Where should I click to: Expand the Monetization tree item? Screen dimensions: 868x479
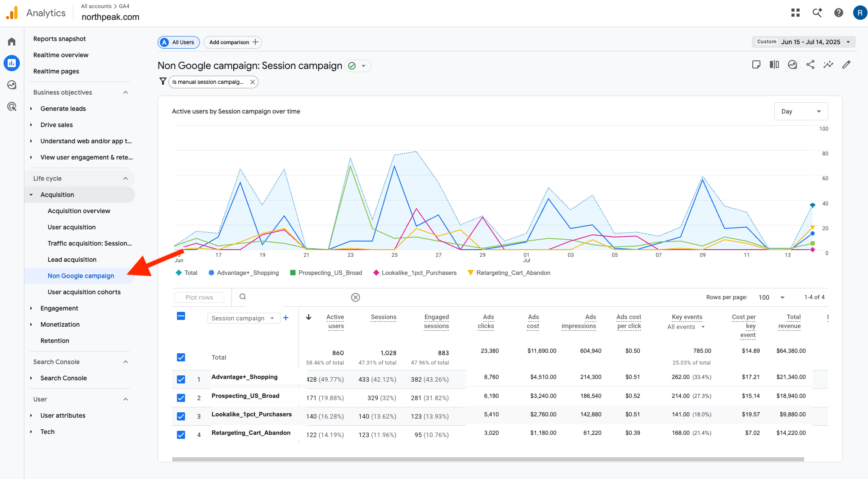point(31,324)
